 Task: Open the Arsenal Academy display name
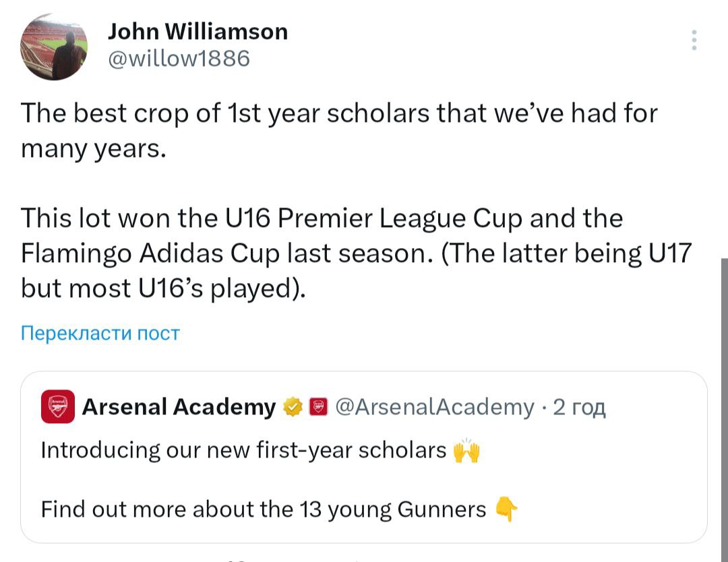point(179,407)
